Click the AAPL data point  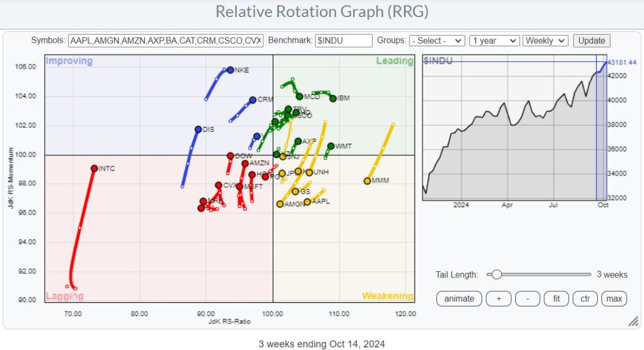307,202
